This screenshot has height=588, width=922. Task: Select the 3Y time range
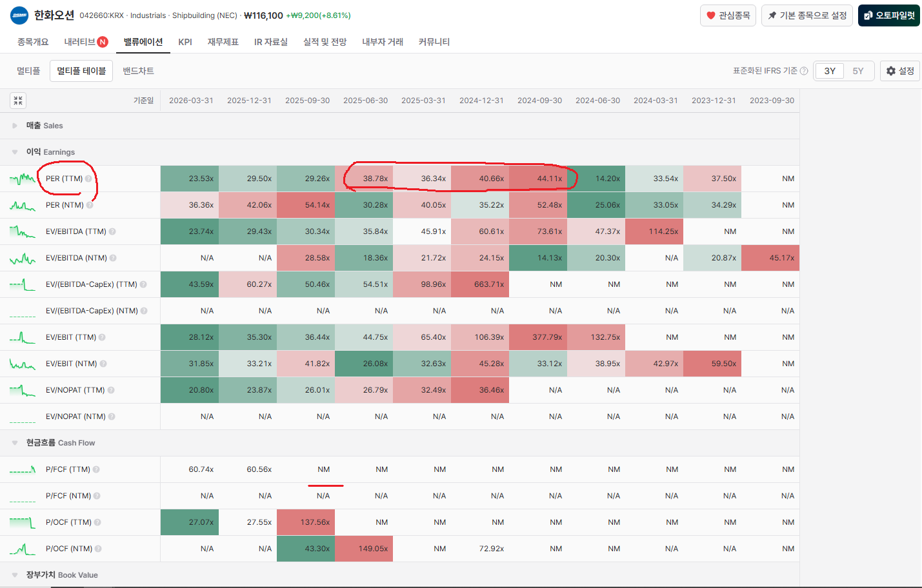pyautogui.click(x=830, y=71)
